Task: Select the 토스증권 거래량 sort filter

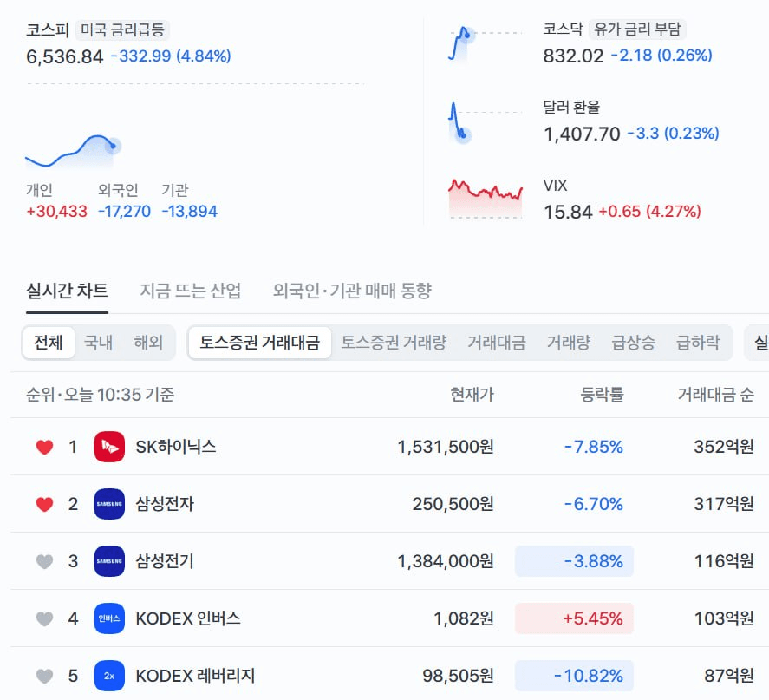Action: 394,343
